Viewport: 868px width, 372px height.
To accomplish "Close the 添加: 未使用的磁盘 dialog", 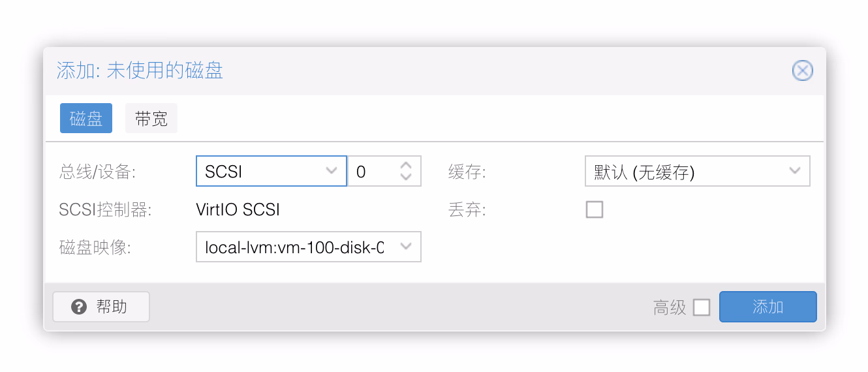I will click(x=802, y=70).
